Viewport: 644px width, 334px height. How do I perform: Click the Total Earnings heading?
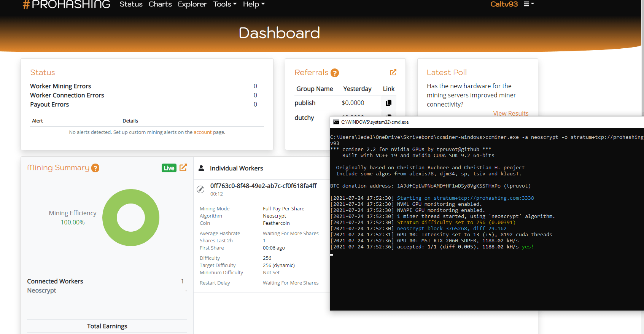click(x=107, y=326)
